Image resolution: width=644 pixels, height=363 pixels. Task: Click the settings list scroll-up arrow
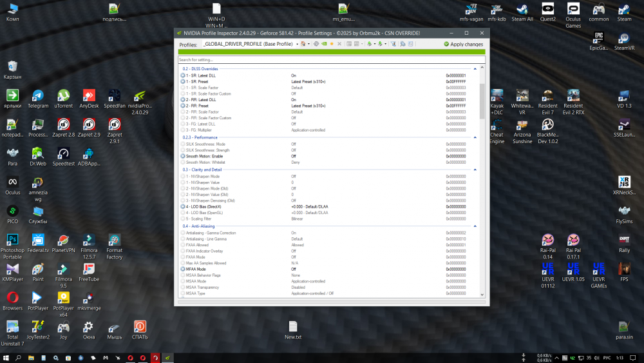point(482,68)
